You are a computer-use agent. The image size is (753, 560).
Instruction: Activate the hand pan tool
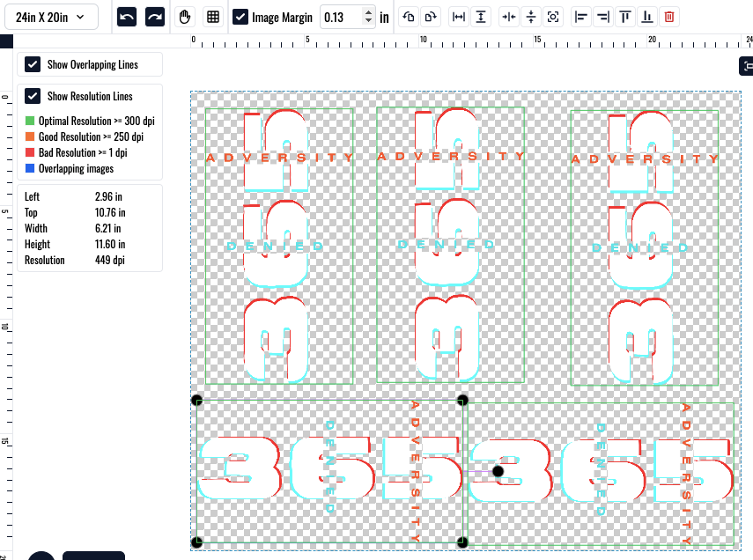pos(185,16)
